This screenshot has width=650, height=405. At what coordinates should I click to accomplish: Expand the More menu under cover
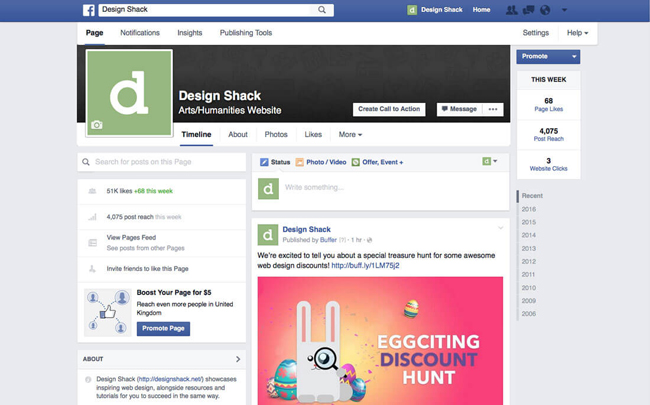(x=350, y=134)
